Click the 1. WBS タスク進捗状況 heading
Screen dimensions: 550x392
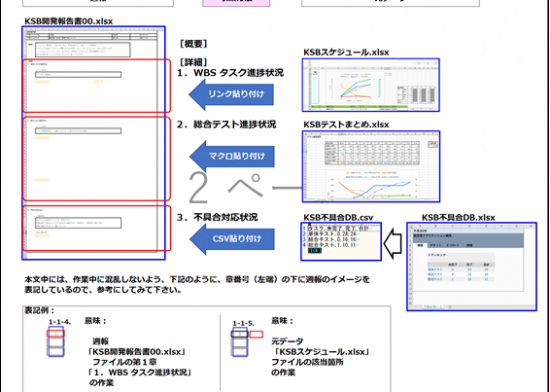point(230,73)
